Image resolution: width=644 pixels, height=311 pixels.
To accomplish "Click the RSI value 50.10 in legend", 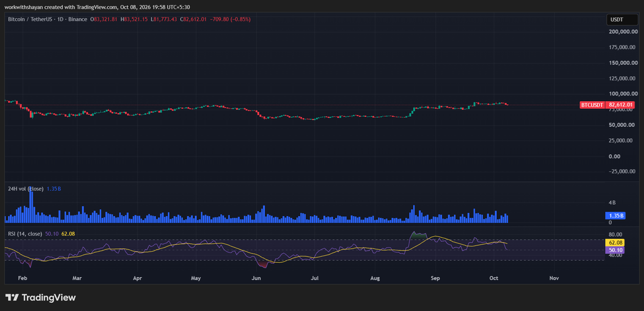I will [52, 234].
